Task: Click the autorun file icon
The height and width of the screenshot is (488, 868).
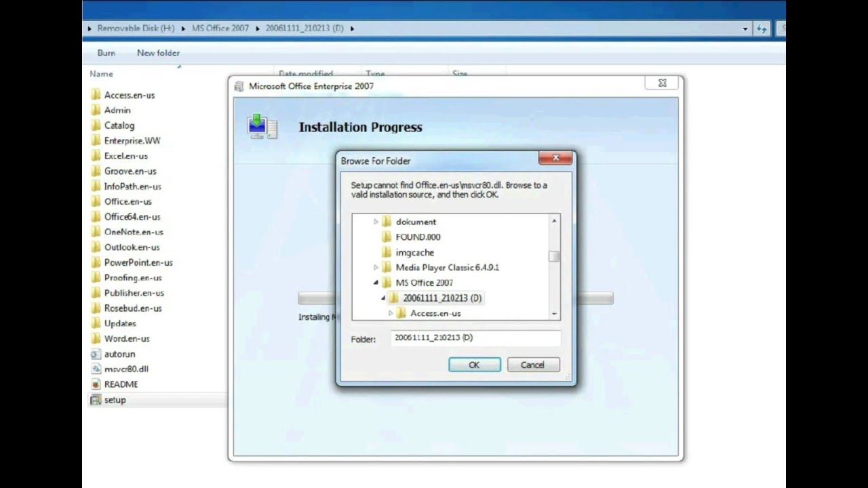Action: [96, 354]
